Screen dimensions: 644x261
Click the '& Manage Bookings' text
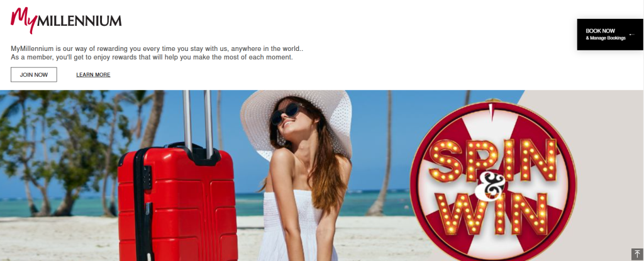point(606,38)
